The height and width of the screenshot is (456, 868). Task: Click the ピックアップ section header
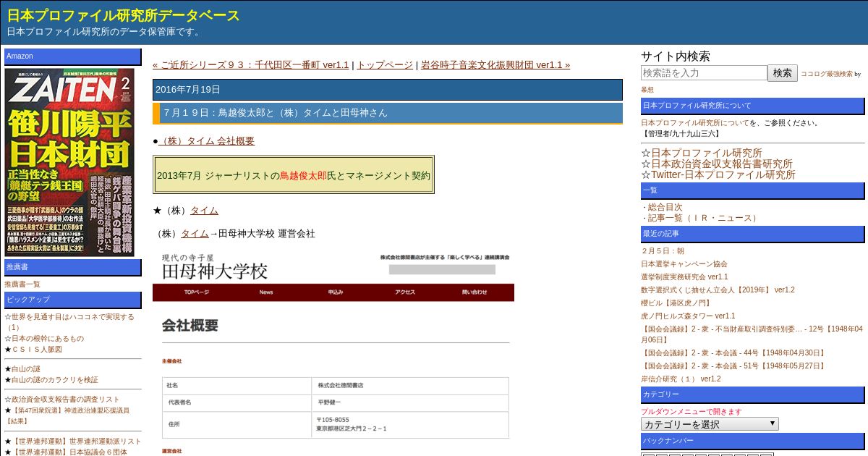pyautogui.click(x=73, y=300)
